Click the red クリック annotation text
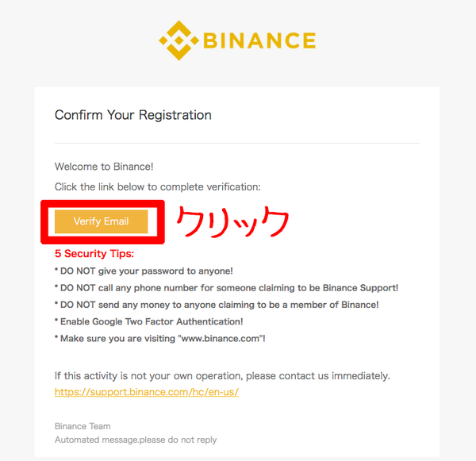 (232, 221)
